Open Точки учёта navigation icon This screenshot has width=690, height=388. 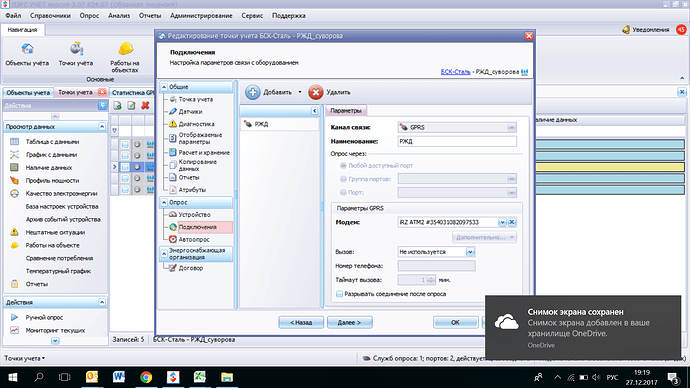tap(76, 48)
